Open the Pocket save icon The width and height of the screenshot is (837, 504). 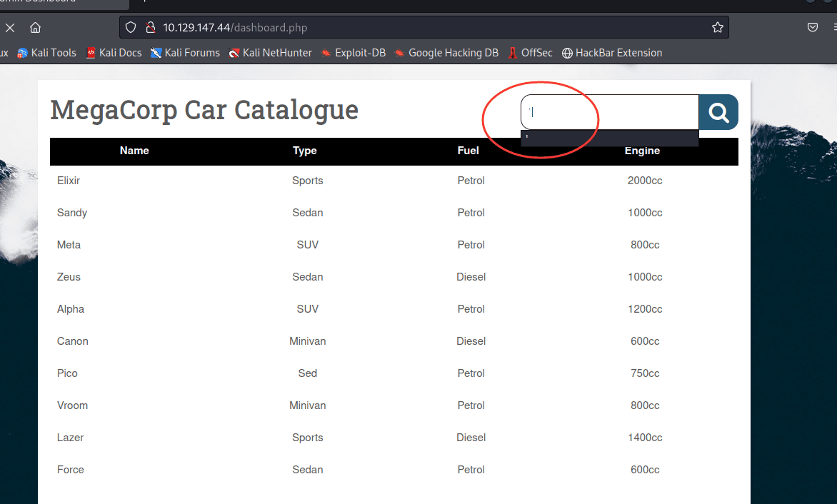point(812,28)
